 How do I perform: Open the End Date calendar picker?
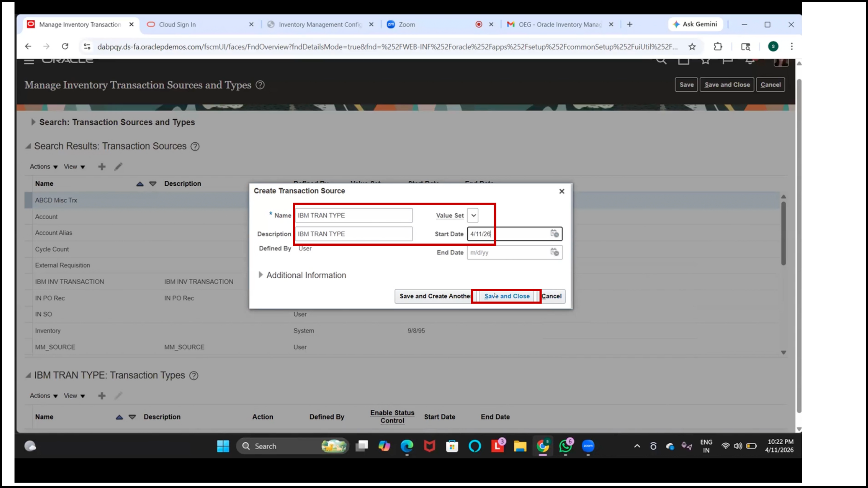pos(555,252)
